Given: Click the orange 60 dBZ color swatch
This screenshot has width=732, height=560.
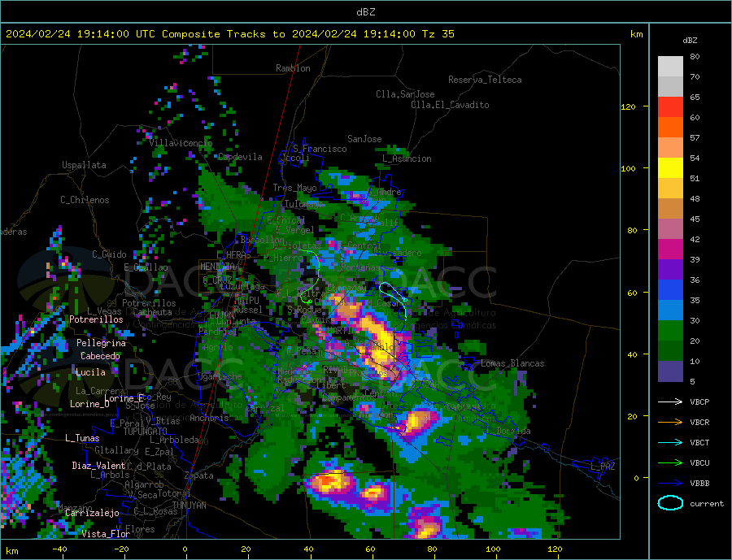Looking at the screenshot, I should [x=670, y=128].
